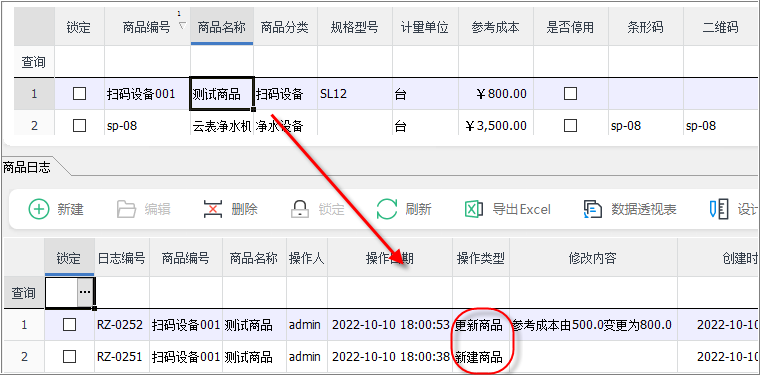
Task: Click the RZ-0251 log number cell
Action: pos(122,357)
